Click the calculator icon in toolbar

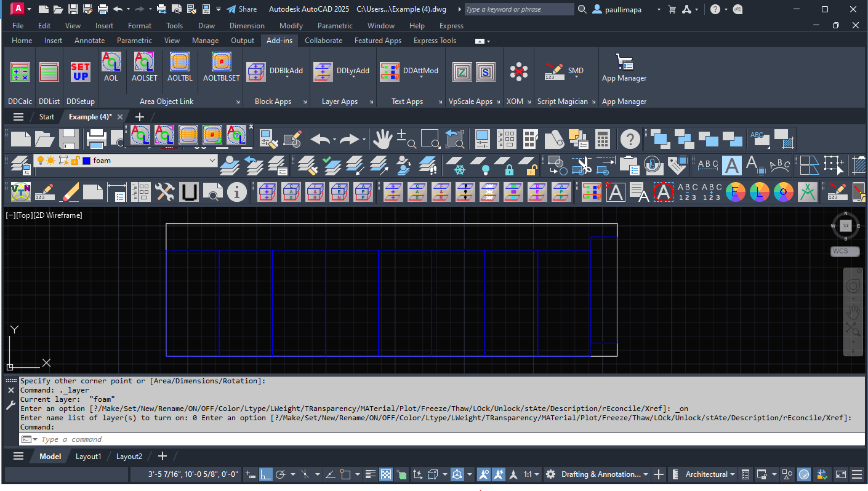(603, 139)
